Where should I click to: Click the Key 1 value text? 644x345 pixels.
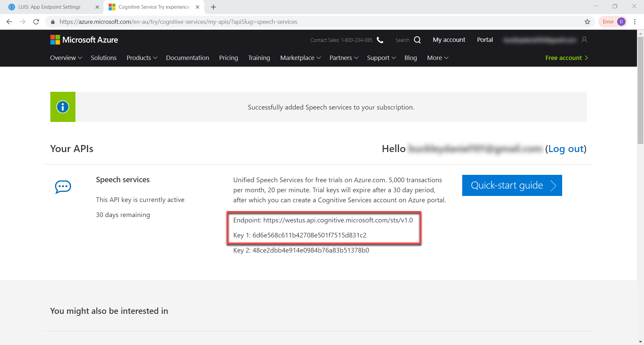click(x=309, y=235)
